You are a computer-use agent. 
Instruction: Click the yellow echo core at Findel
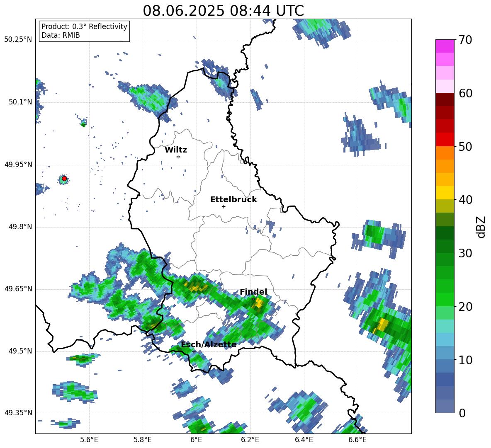259,303
